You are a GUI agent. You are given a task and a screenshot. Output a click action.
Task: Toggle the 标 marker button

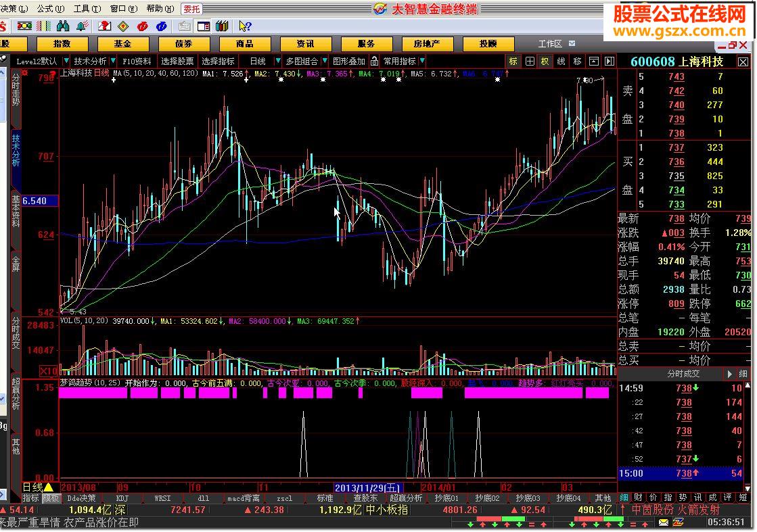[x=513, y=62]
